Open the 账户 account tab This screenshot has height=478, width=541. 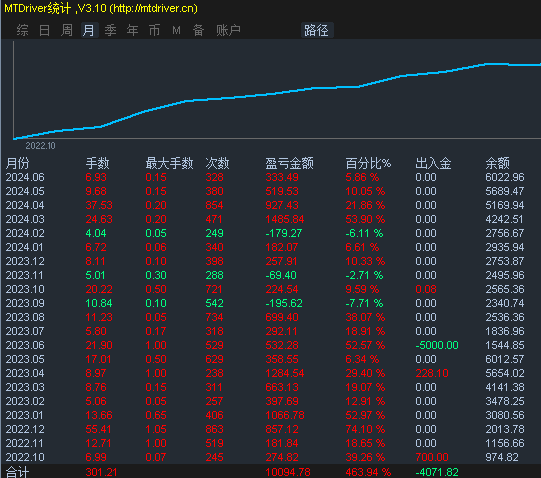click(x=228, y=30)
